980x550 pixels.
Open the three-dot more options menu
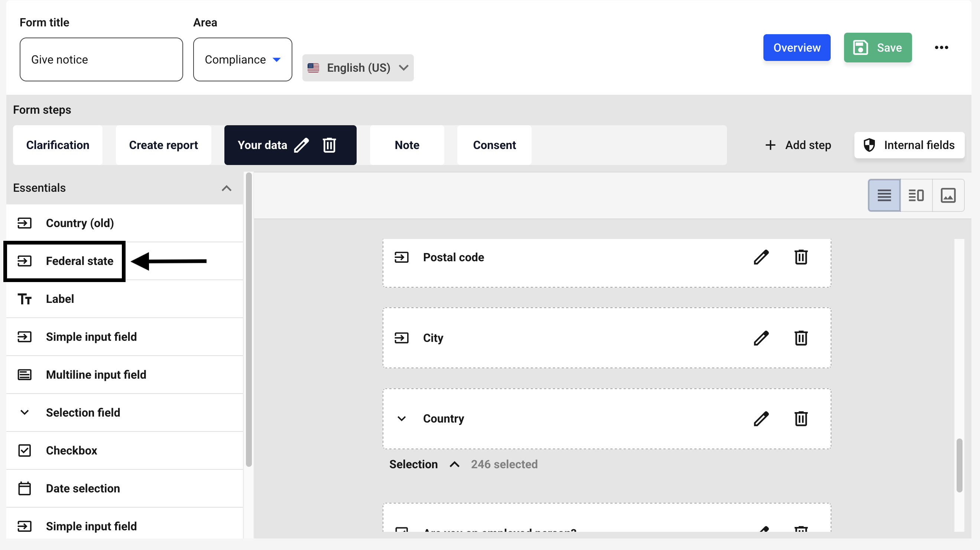point(941,48)
